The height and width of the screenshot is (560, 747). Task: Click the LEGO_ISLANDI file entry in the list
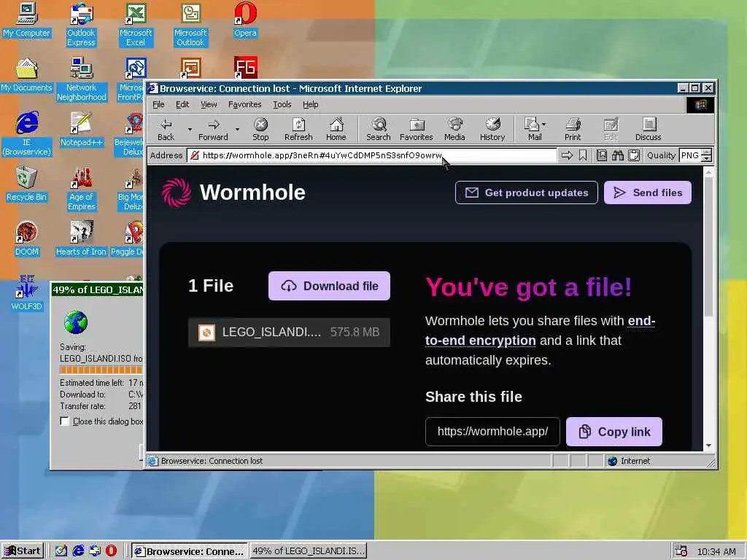(x=289, y=332)
